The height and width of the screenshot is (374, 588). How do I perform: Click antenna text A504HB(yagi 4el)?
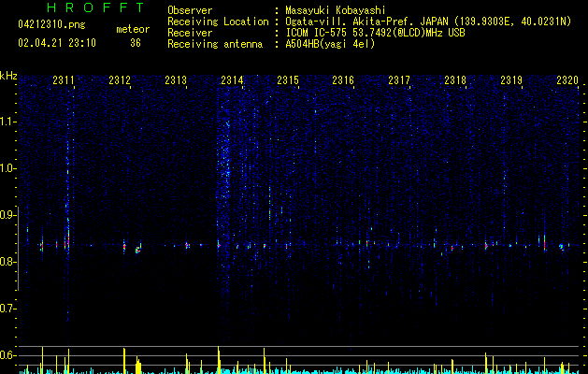pyautogui.click(x=330, y=44)
